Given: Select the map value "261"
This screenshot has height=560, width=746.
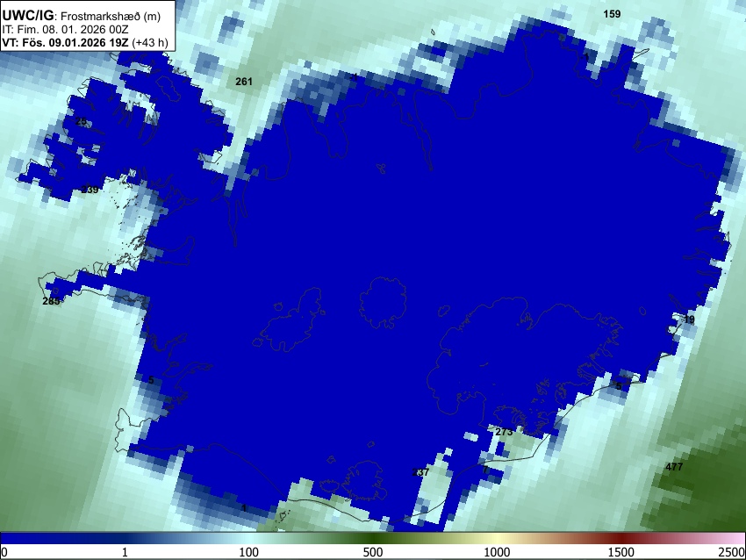Looking at the screenshot, I should click(244, 82).
